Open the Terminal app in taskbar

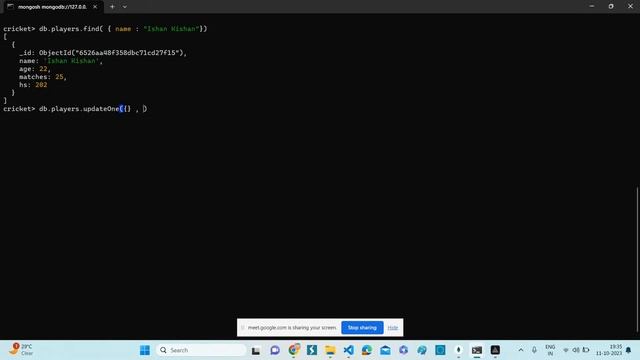477,350
